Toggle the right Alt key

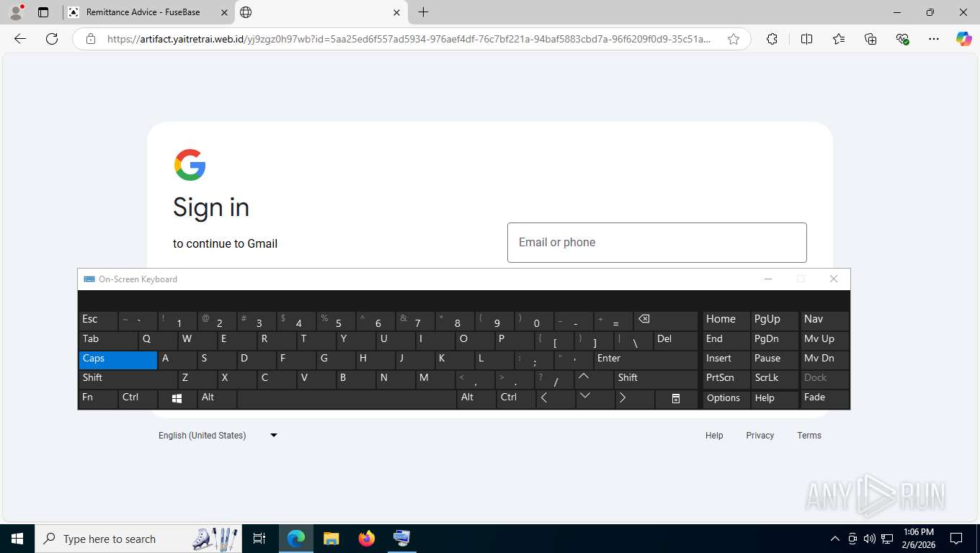point(476,398)
